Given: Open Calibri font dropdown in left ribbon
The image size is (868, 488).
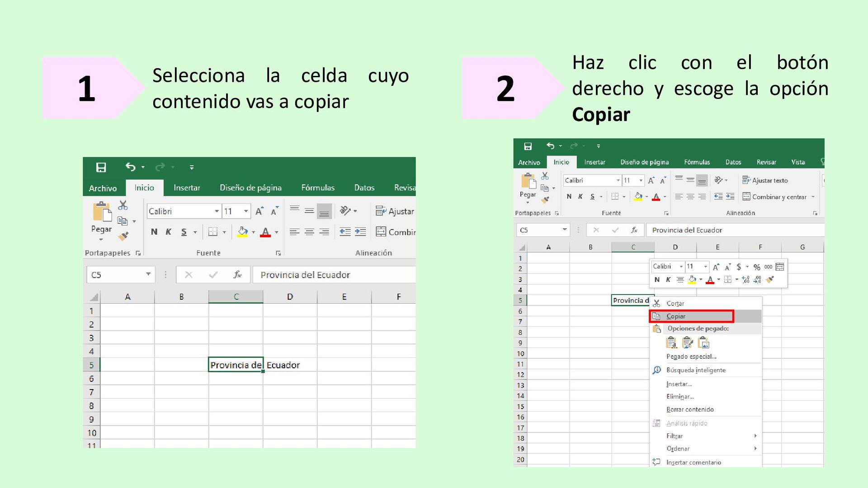Looking at the screenshot, I should (x=217, y=211).
